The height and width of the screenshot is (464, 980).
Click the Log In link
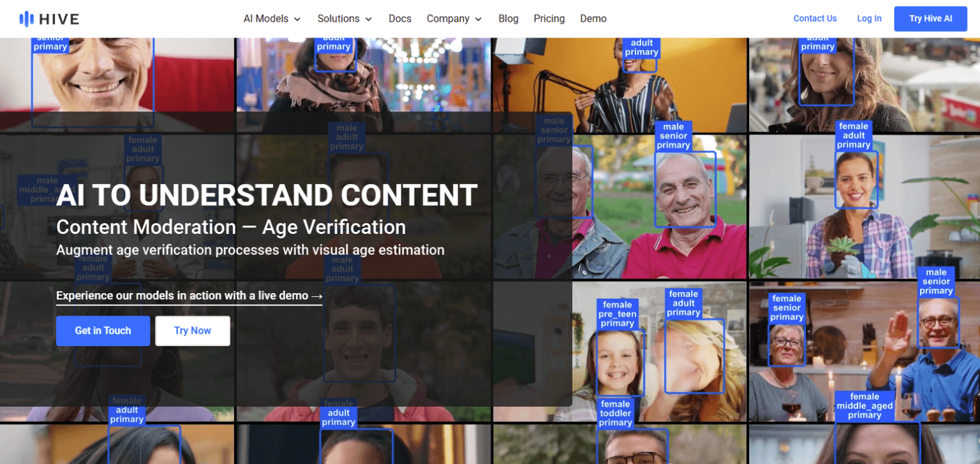pos(869,18)
